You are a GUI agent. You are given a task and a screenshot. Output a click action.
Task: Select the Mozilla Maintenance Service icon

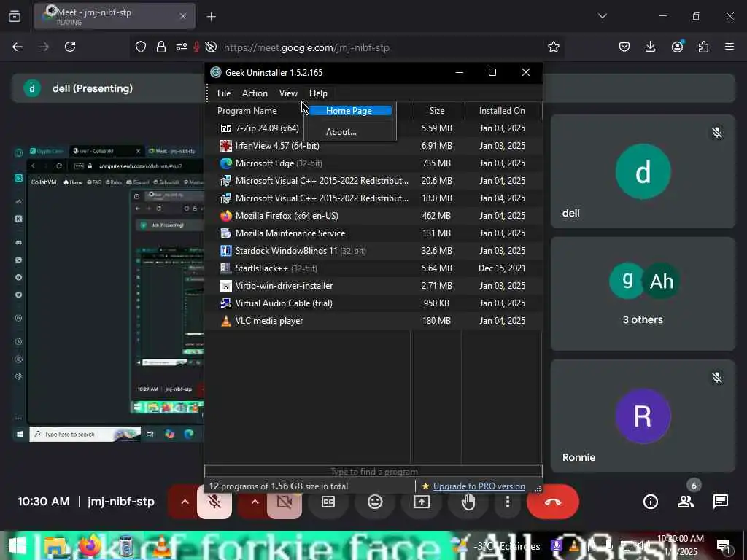[x=226, y=233]
